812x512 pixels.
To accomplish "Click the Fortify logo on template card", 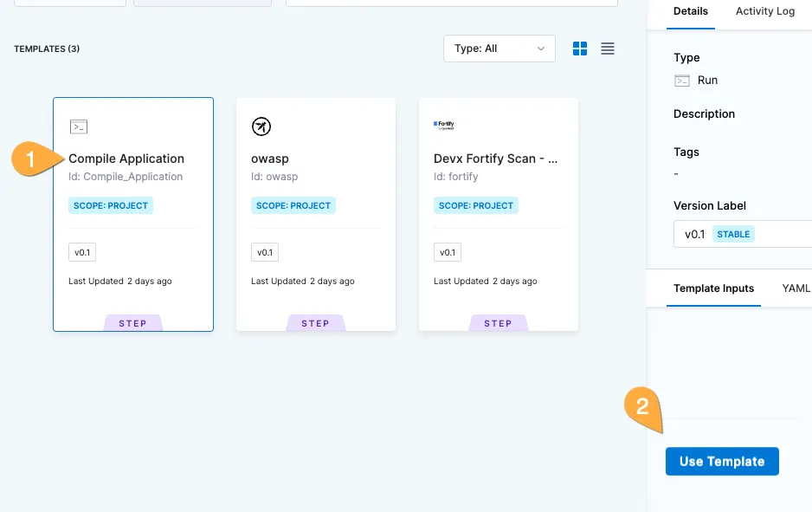I will point(444,126).
